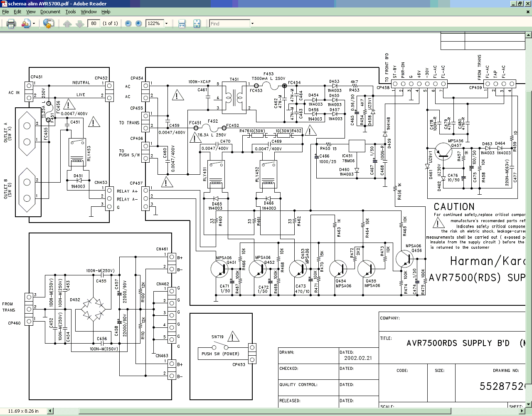Click the Fit Page icon
The height and width of the screenshot is (416, 532).
pyautogui.click(x=197, y=24)
